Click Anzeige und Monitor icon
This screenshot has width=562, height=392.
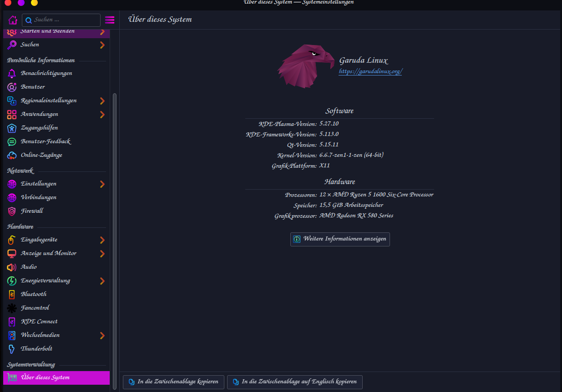click(x=12, y=253)
